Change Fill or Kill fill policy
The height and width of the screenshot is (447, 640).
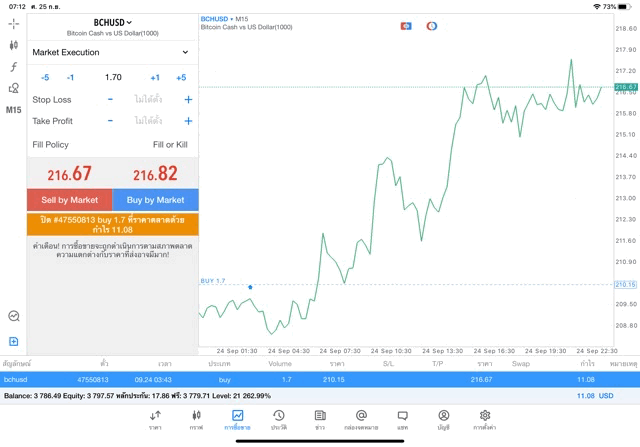[x=170, y=145]
